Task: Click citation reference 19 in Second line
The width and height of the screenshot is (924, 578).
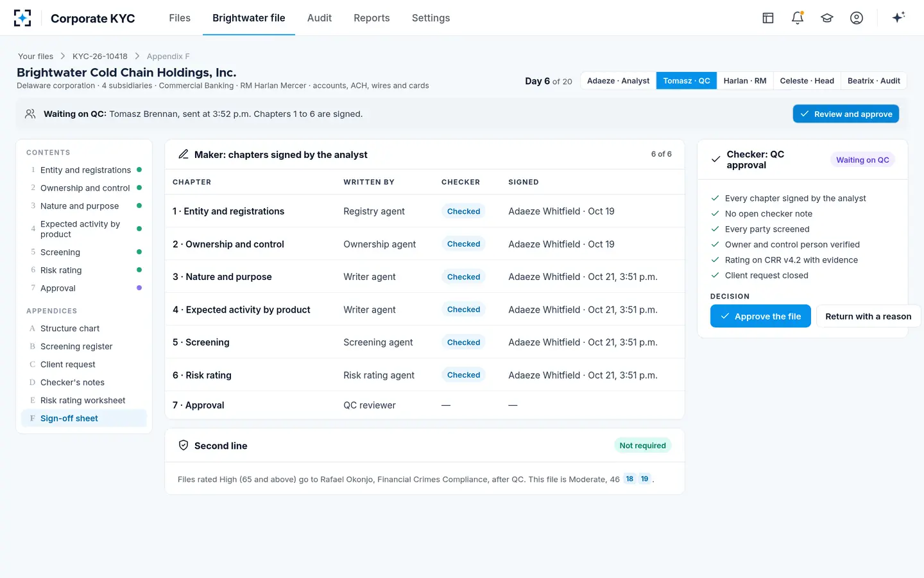Action: point(645,479)
